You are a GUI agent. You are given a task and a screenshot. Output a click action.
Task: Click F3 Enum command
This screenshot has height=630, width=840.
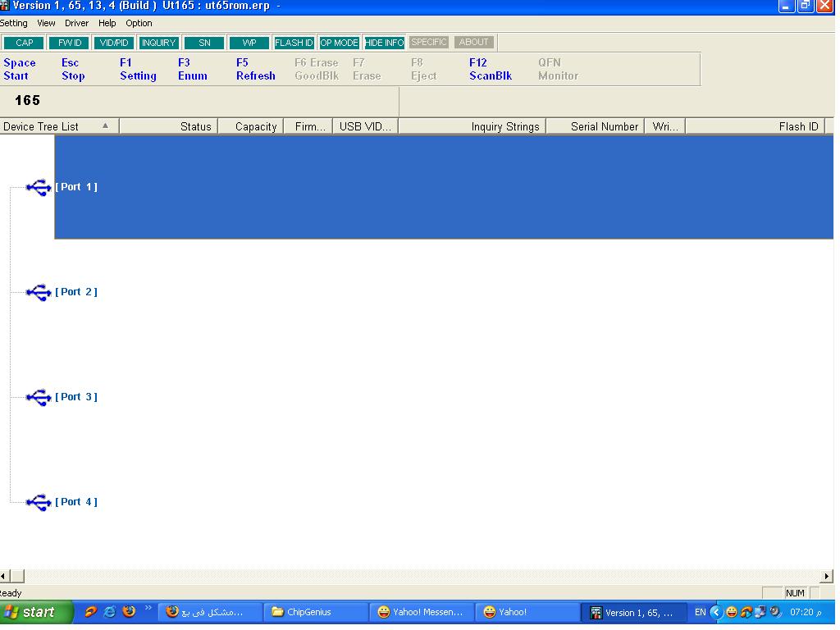click(193, 69)
